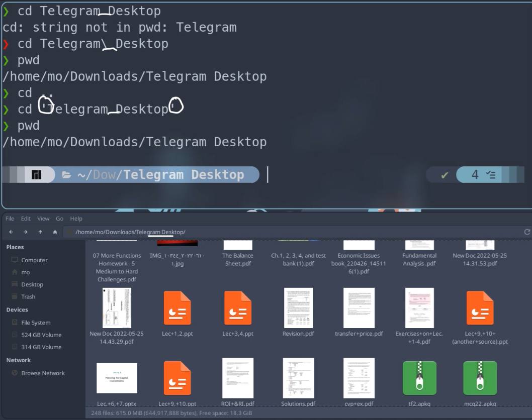The width and height of the screenshot is (532, 420).
Task: Click the Forward navigation arrow
Action: [x=25, y=232]
